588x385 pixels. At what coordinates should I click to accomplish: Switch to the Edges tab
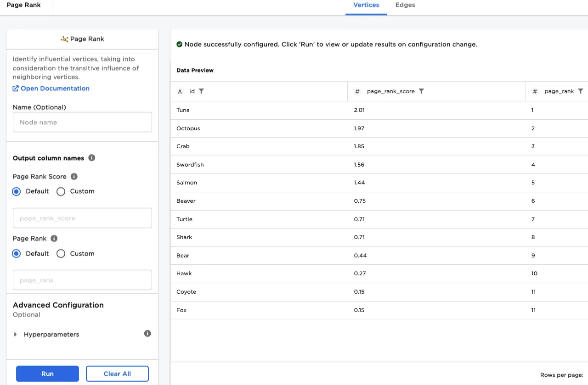pos(405,5)
